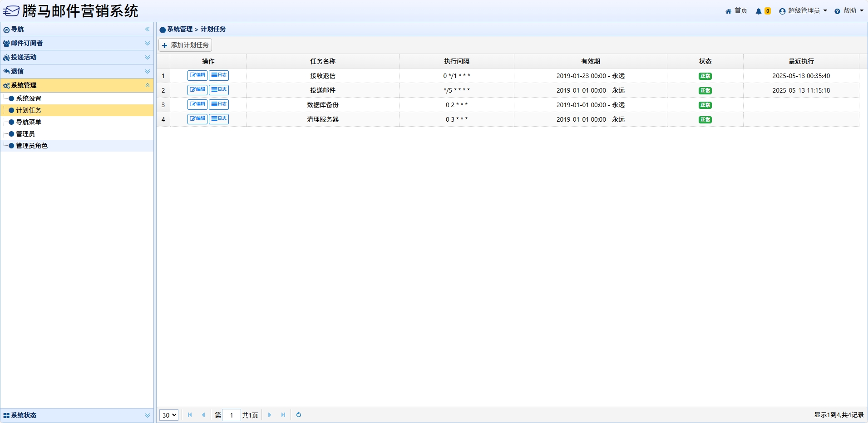Open the 帮助 help dropdown
The image size is (868, 423).
click(849, 11)
